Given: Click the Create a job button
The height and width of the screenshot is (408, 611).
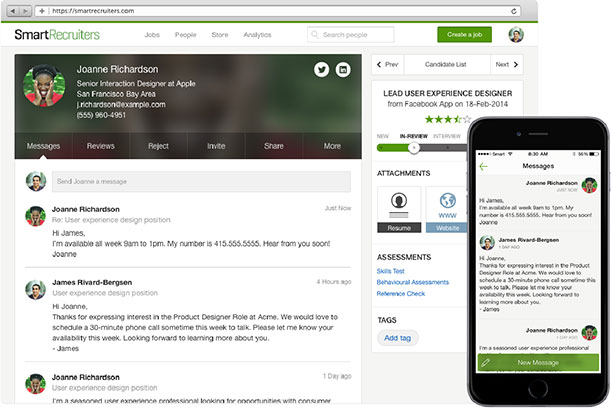Looking at the screenshot, I should 464,35.
